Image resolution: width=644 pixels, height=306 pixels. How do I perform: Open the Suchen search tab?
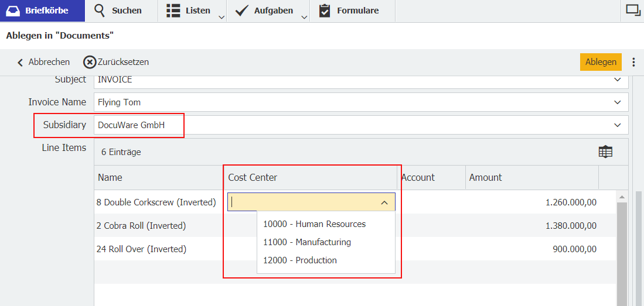pos(118,11)
